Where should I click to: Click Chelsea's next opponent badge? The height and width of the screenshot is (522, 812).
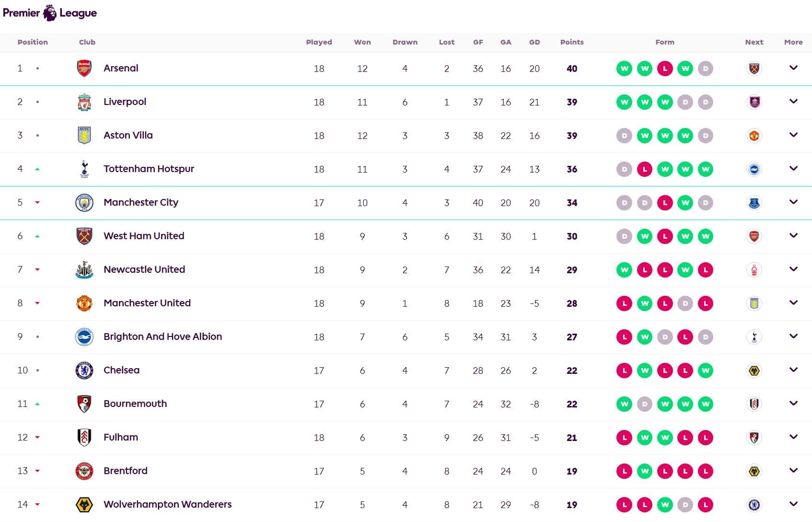coord(754,371)
